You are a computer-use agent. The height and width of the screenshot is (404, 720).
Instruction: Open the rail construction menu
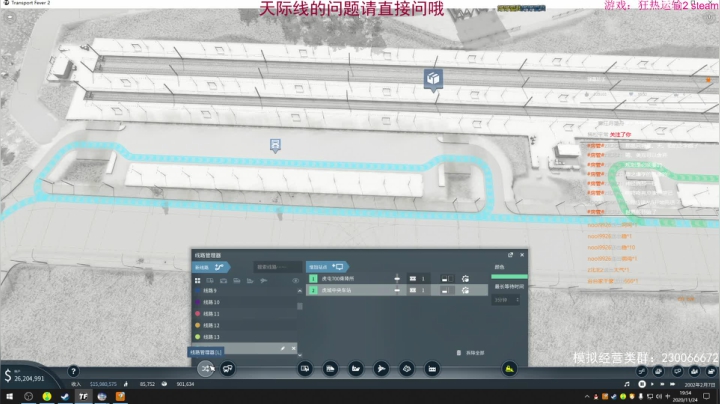click(x=330, y=369)
